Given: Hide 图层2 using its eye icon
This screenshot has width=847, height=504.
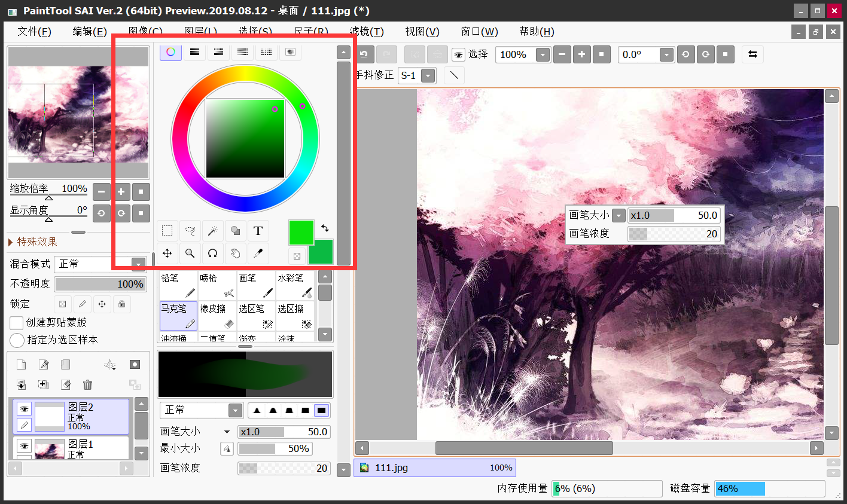Looking at the screenshot, I should (x=24, y=409).
